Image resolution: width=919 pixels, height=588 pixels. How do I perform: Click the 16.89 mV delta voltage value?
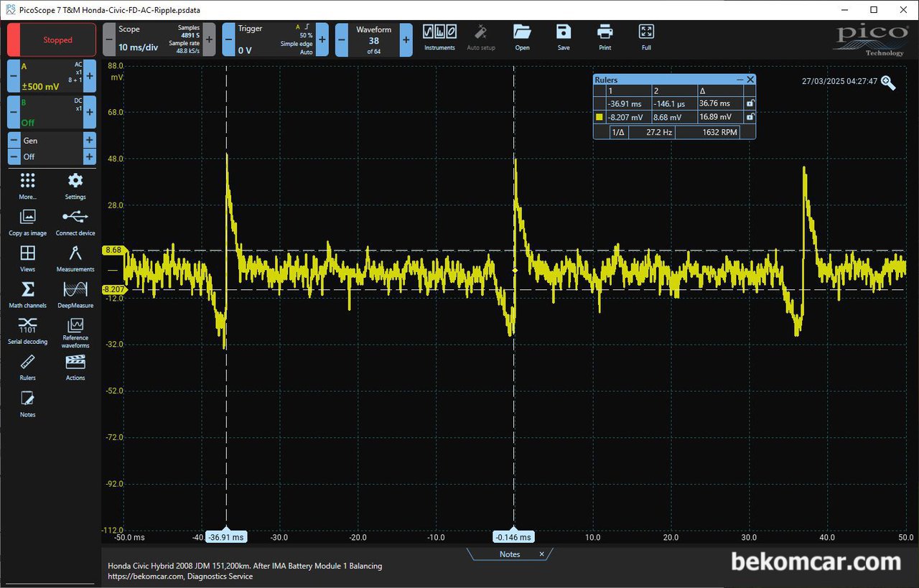point(715,117)
